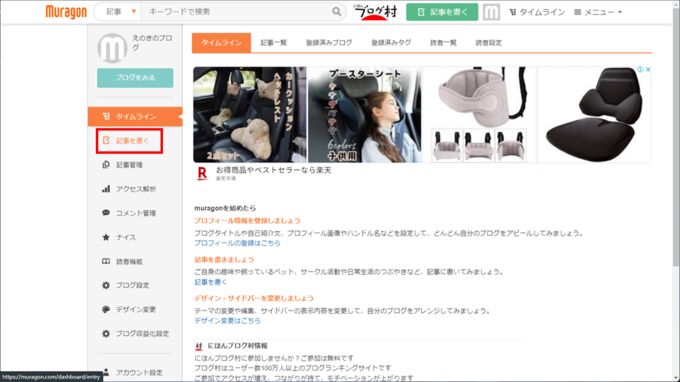The height and width of the screenshot is (382, 680).
Task: Close the Rakuten ad banner
Action: point(648,69)
